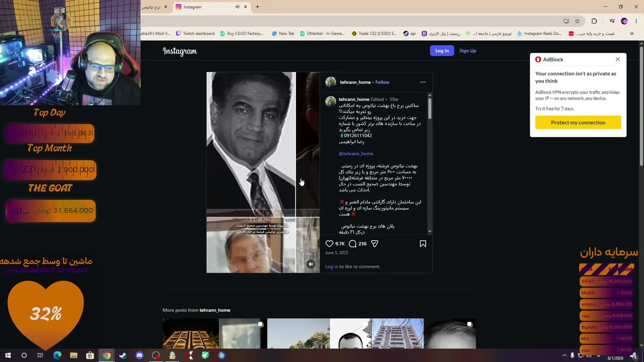The width and height of the screenshot is (644, 362).
Task: Save the post with the bookmark icon
Action: pos(423,244)
